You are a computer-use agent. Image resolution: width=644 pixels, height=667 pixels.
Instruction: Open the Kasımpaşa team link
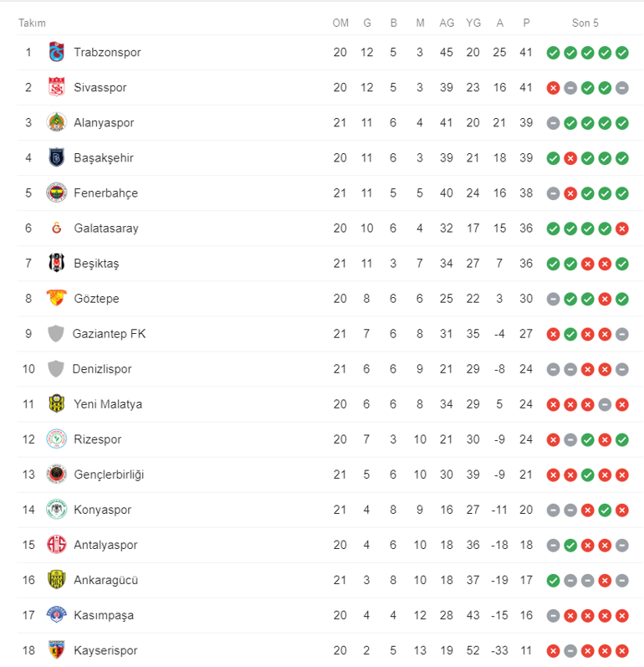(x=103, y=615)
